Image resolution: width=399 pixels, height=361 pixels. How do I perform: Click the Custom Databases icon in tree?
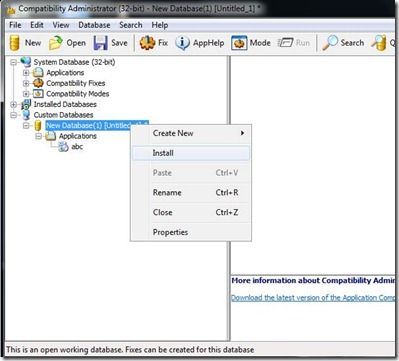pyautogui.click(x=26, y=115)
